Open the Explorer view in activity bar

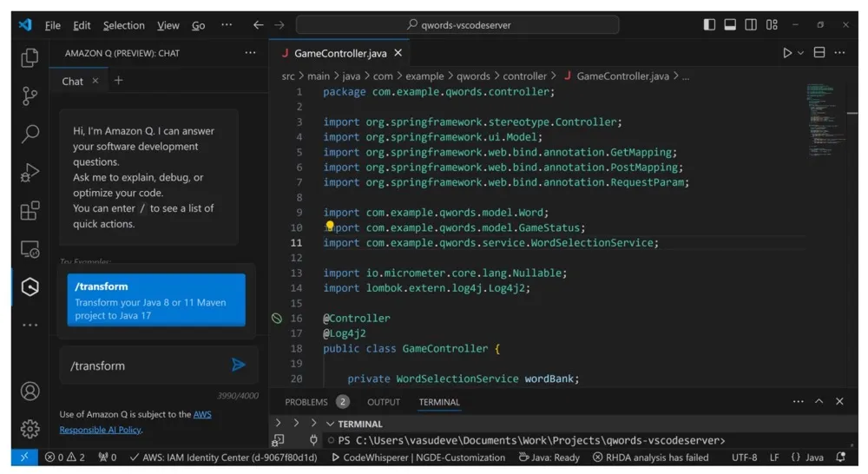pyautogui.click(x=30, y=57)
